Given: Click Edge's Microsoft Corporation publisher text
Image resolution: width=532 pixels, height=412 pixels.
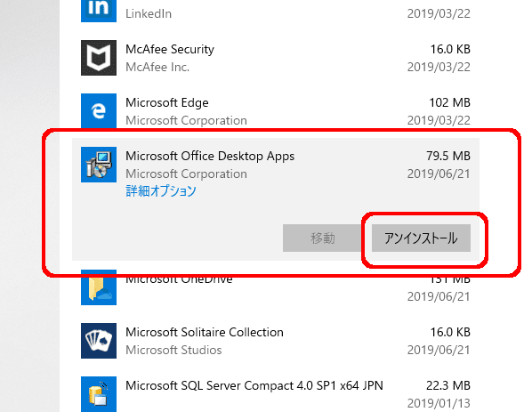Looking at the screenshot, I should click(x=186, y=120).
